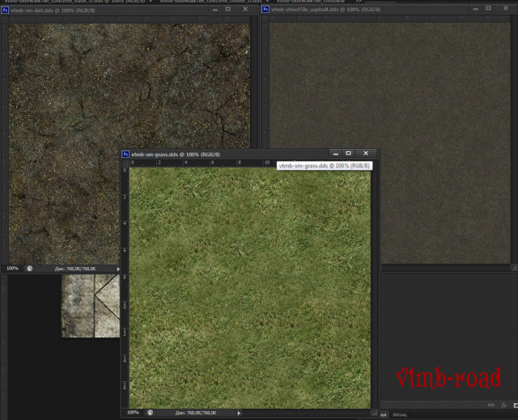518x420 pixels.
Task: Open the Абзац panel tab
Action: [x=400, y=414]
